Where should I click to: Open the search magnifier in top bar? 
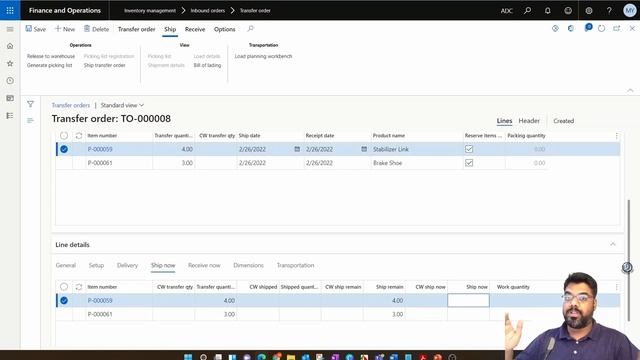click(x=527, y=11)
